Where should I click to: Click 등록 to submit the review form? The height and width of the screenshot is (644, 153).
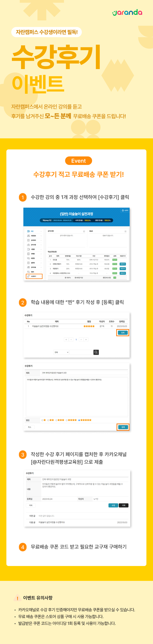(x=123, y=427)
